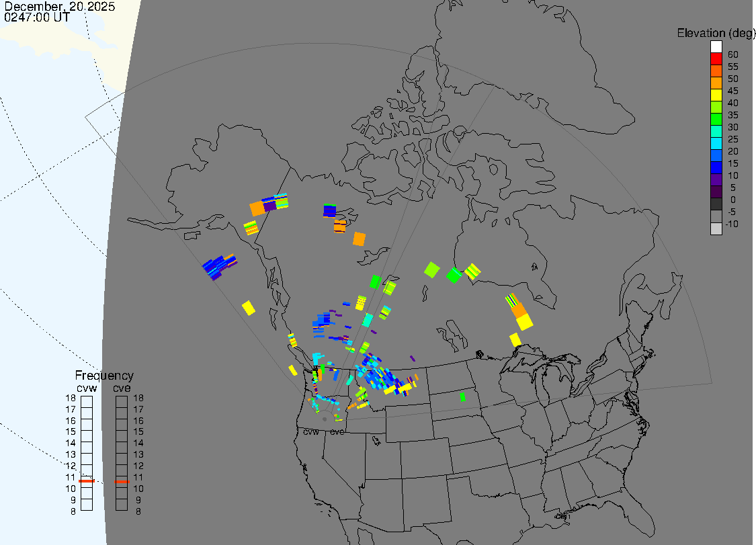The width and height of the screenshot is (756, 545).
Task: Click the 'cvw' heading in the Frequency legend
Action: (87, 388)
